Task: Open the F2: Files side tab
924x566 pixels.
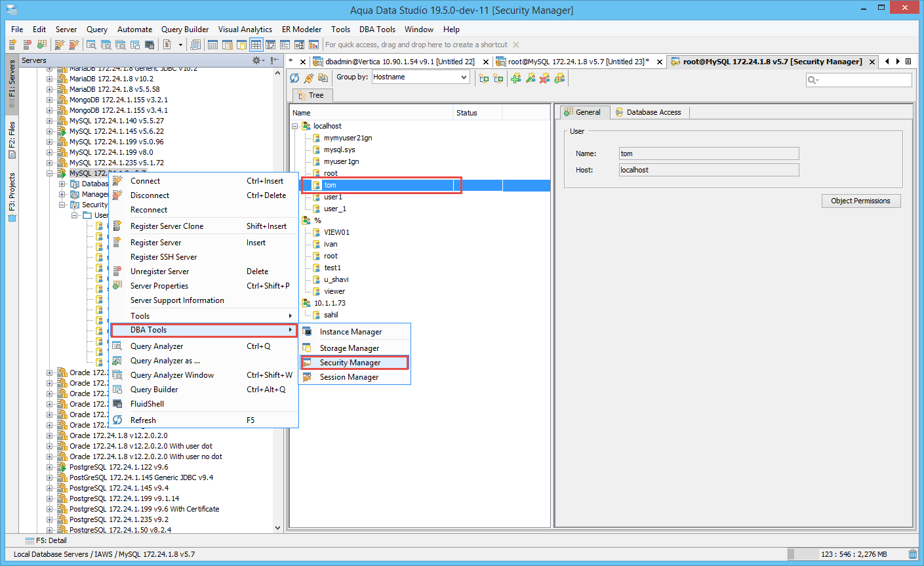Action: pos(12,140)
